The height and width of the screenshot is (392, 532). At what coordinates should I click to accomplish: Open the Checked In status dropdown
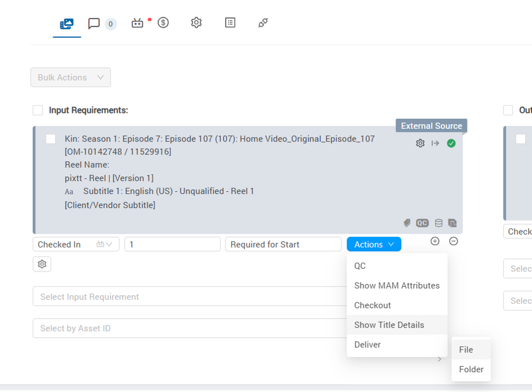(x=76, y=244)
